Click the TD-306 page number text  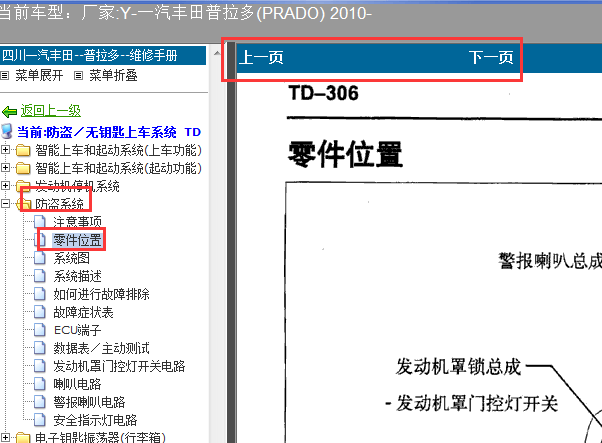[323, 93]
